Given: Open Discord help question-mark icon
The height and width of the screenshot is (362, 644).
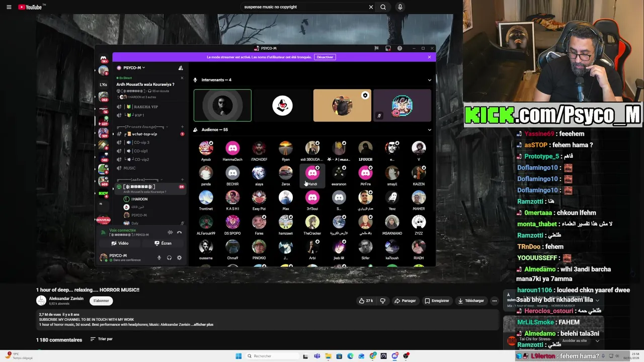Looking at the screenshot, I should coord(399,48).
